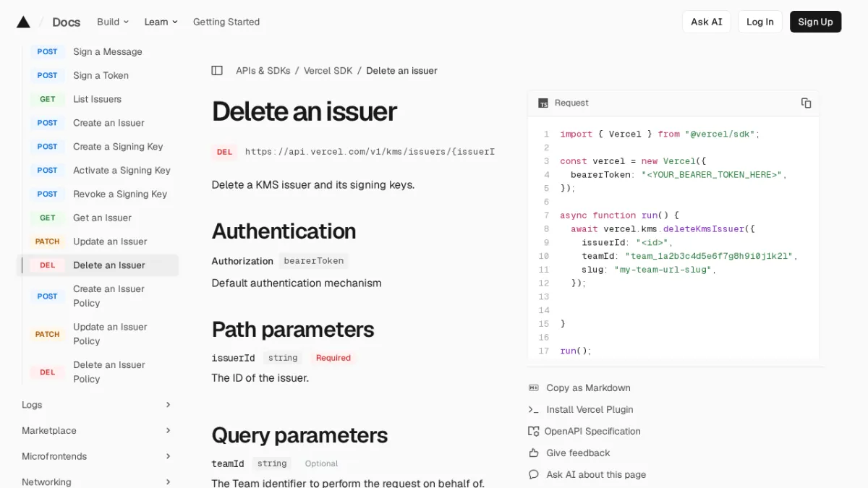Open APIs & SDKs breadcrumb
Viewport: 868px width, 488px height.
click(x=263, y=71)
